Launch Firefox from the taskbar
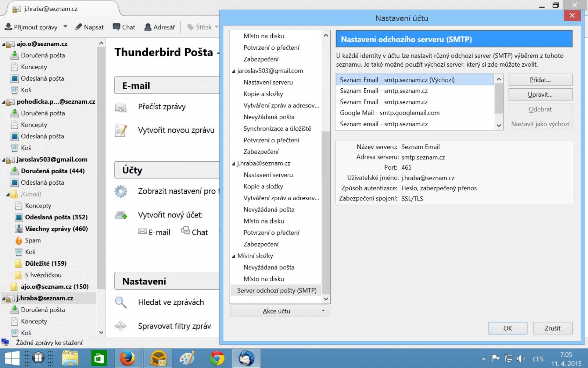 [x=128, y=358]
